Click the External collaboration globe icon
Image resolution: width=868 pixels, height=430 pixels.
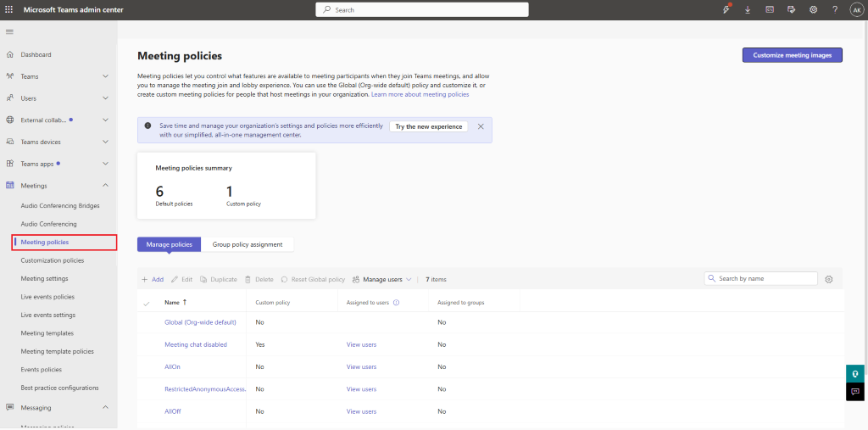click(9, 120)
